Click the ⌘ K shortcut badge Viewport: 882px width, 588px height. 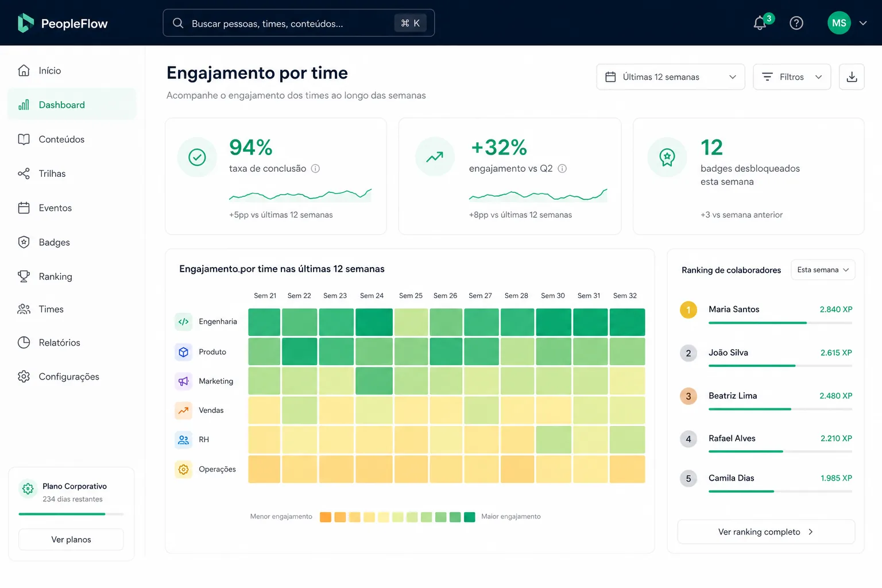point(411,23)
